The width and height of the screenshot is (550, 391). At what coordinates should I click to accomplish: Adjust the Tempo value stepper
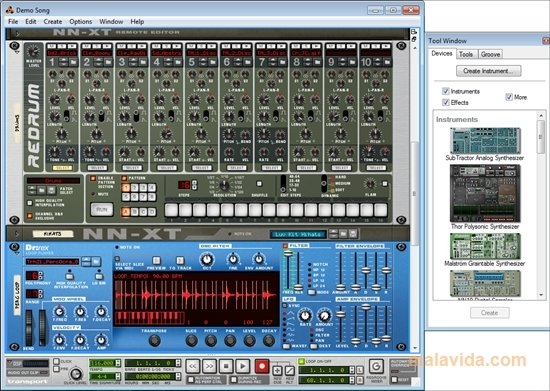(x=118, y=363)
